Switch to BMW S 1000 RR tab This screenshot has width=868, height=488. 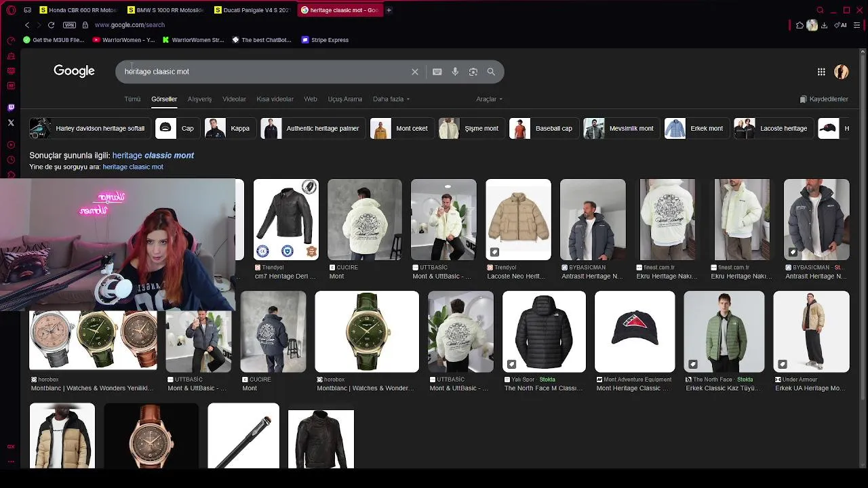point(166,10)
